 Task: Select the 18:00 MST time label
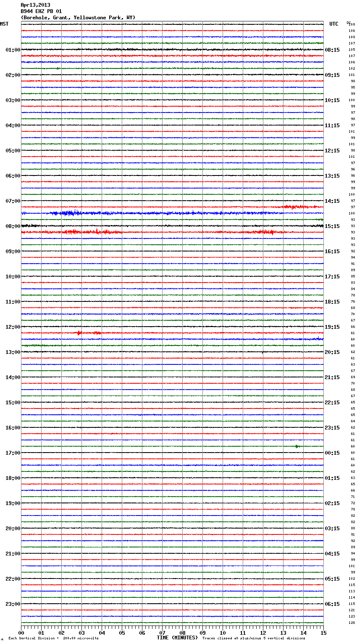coord(13,478)
